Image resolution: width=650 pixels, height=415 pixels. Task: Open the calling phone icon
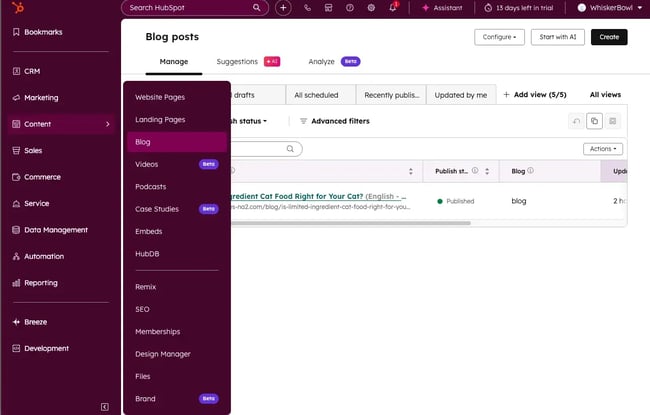point(307,7)
